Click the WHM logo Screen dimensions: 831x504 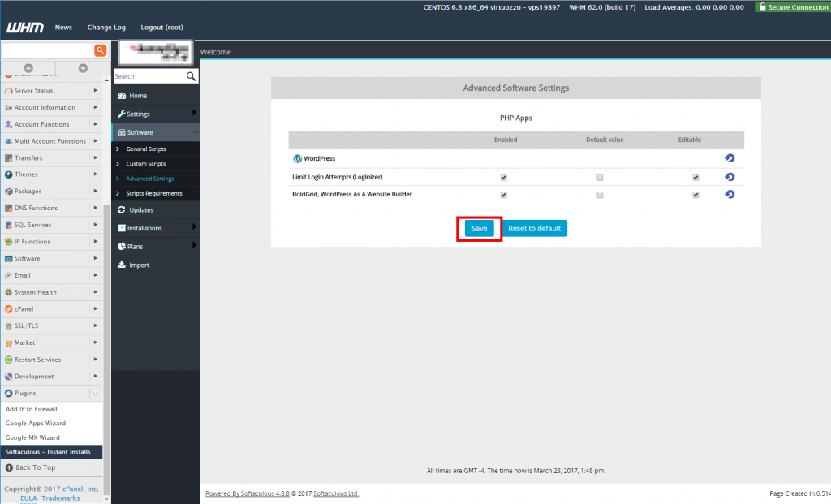pos(25,28)
